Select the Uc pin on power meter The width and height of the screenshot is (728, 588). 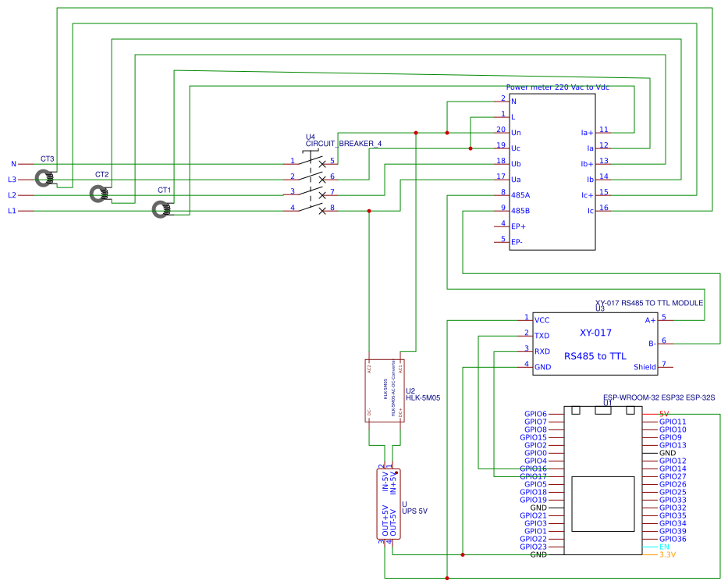[x=516, y=148]
